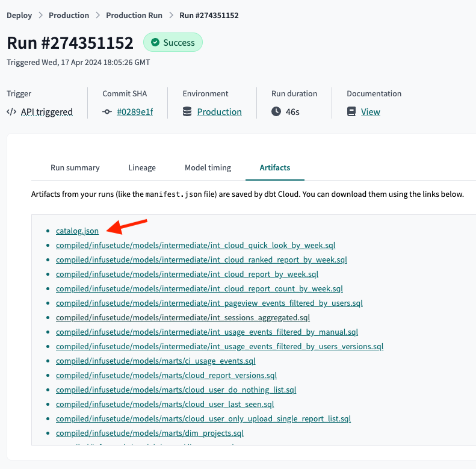Click the Production environment database icon
The image size is (476, 469).
[187, 112]
